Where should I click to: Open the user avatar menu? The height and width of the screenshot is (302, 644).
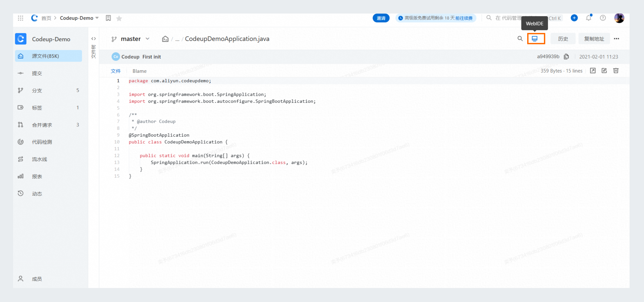pos(619,18)
